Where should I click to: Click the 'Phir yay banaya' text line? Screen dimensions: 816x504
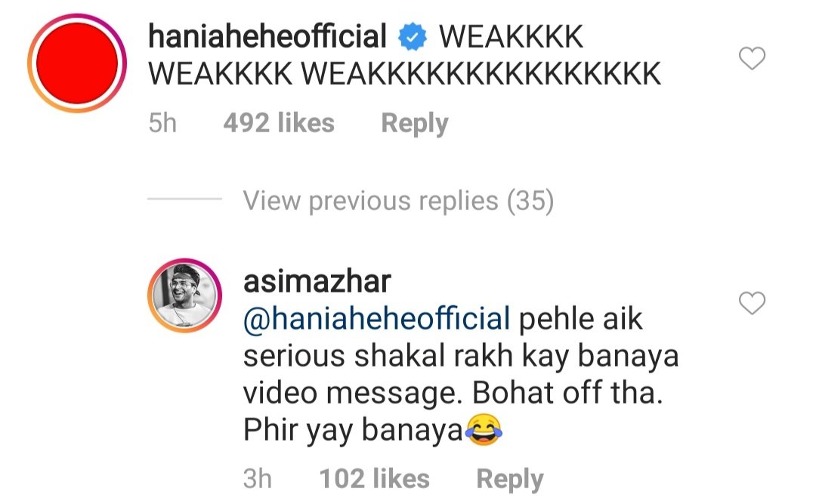(353, 431)
